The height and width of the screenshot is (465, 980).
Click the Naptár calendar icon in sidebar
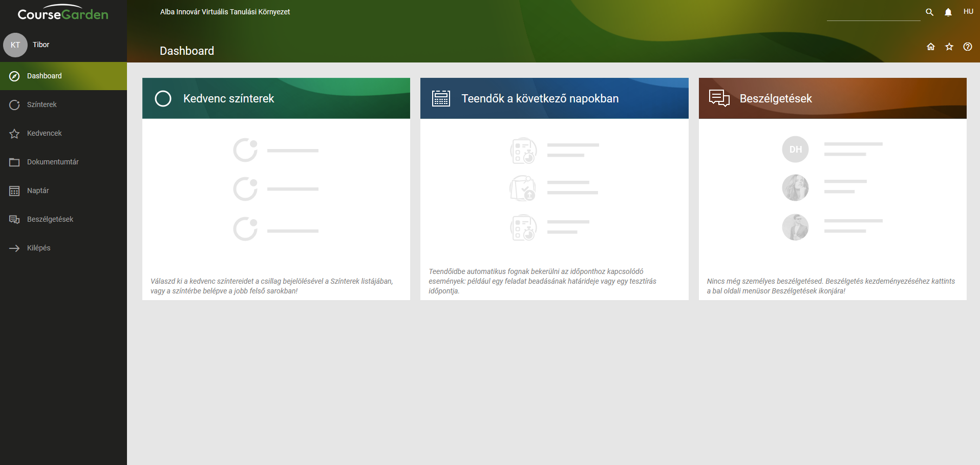(14, 191)
